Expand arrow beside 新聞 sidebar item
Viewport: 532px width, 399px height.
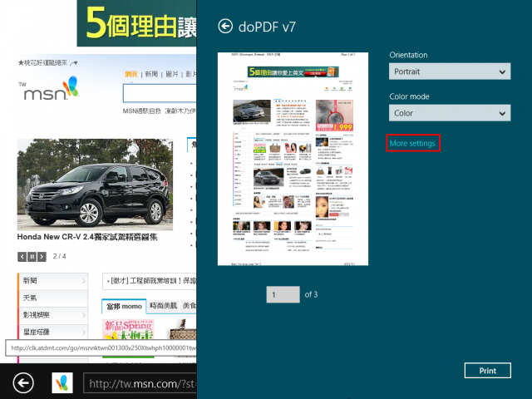pos(83,281)
